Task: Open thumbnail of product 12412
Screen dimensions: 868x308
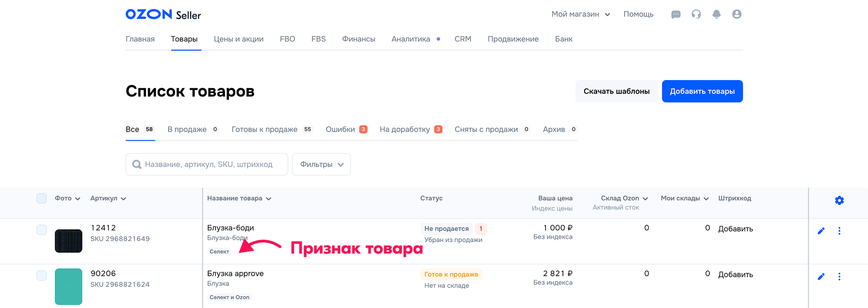Action: tap(68, 241)
